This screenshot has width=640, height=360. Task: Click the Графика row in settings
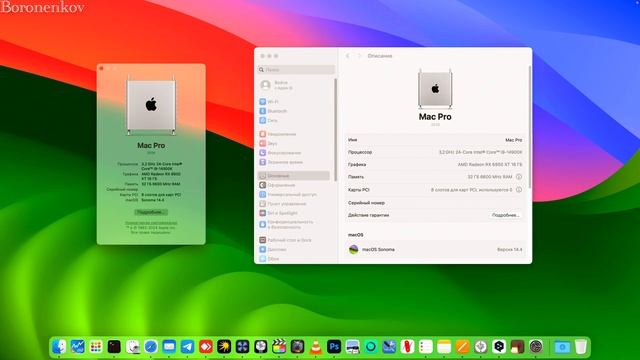(435, 164)
